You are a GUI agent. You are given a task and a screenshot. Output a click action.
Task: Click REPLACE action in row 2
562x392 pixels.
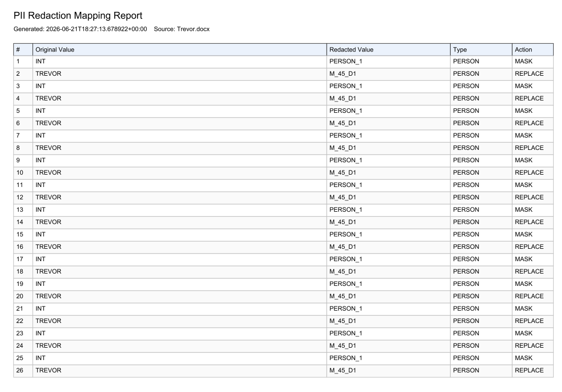pos(530,74)
